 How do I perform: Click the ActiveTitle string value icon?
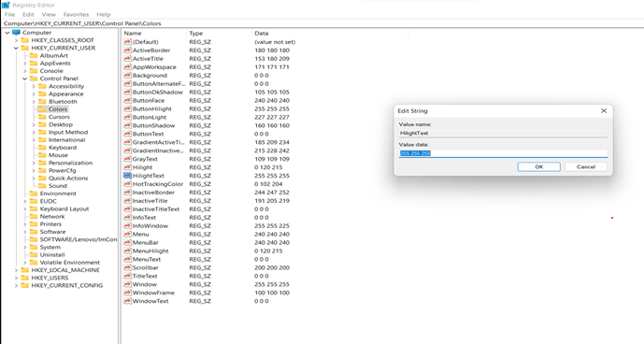click(127, 58)
